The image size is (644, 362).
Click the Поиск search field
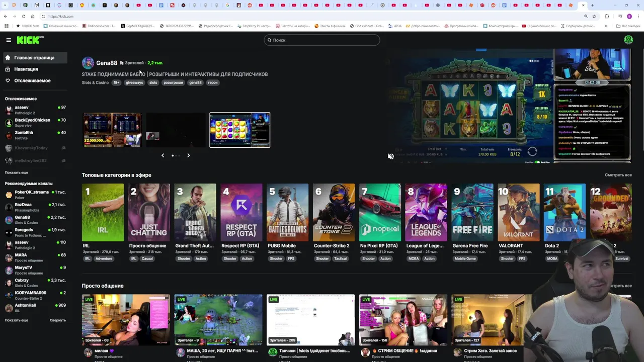[x=322, y=40]
